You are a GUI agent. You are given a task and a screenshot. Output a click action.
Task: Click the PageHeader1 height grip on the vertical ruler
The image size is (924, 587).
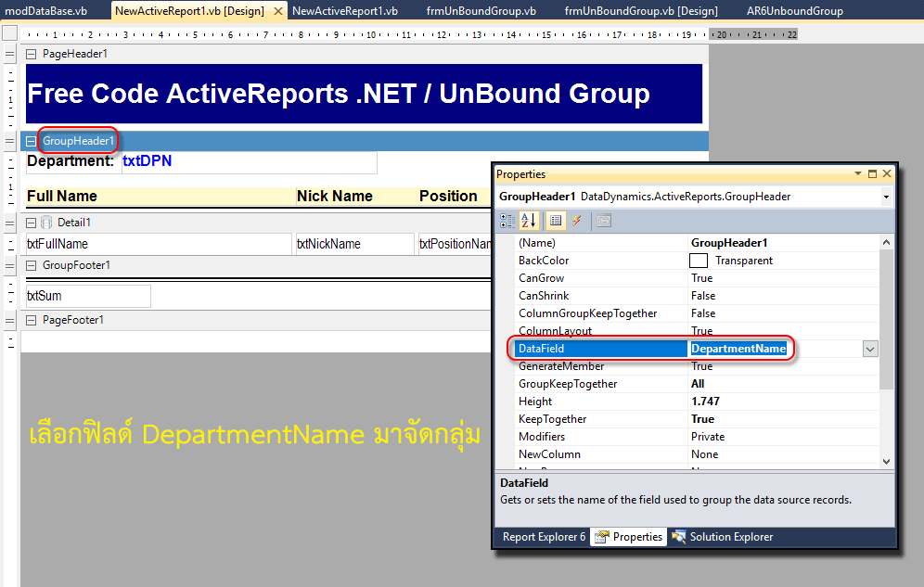9,54
